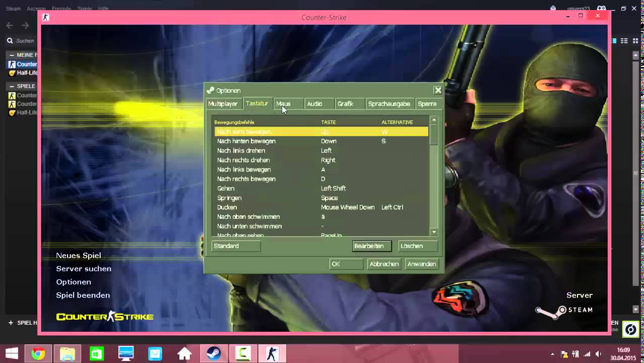Quit via Spiel beenden
Image resolution: width=644 pixels, height=363 pixels.
tap(83, 295)
